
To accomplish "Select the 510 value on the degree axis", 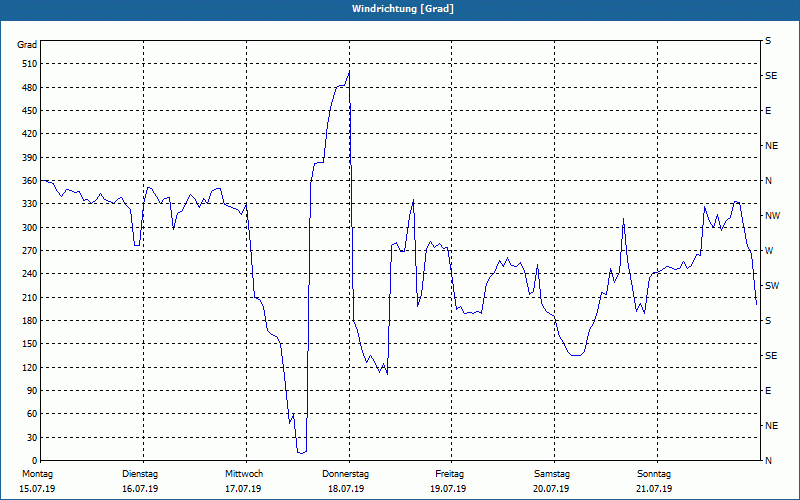I will [31, 64].
